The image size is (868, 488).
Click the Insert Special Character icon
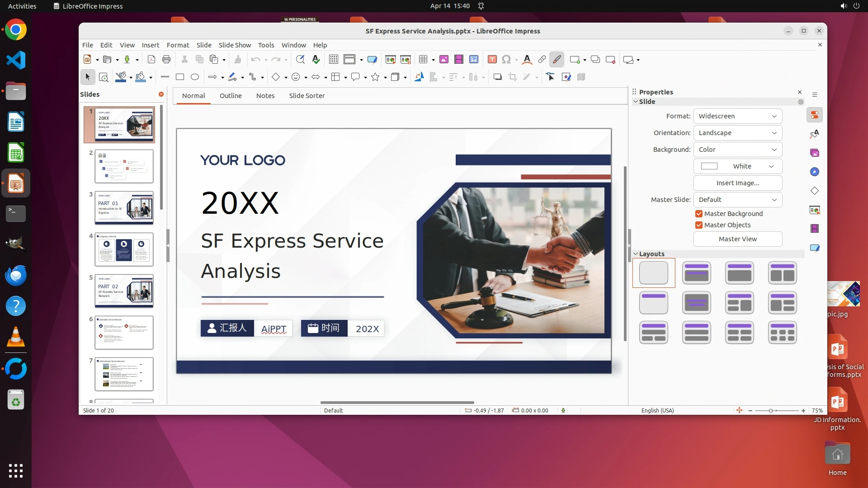click(x=506, y=60)
